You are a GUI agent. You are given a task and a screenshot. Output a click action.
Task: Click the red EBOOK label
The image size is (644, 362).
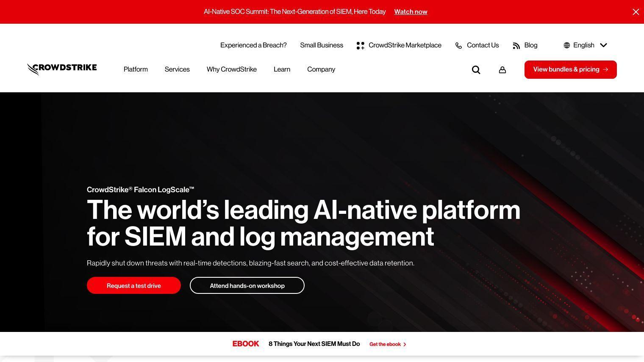(x=246, y=344)
